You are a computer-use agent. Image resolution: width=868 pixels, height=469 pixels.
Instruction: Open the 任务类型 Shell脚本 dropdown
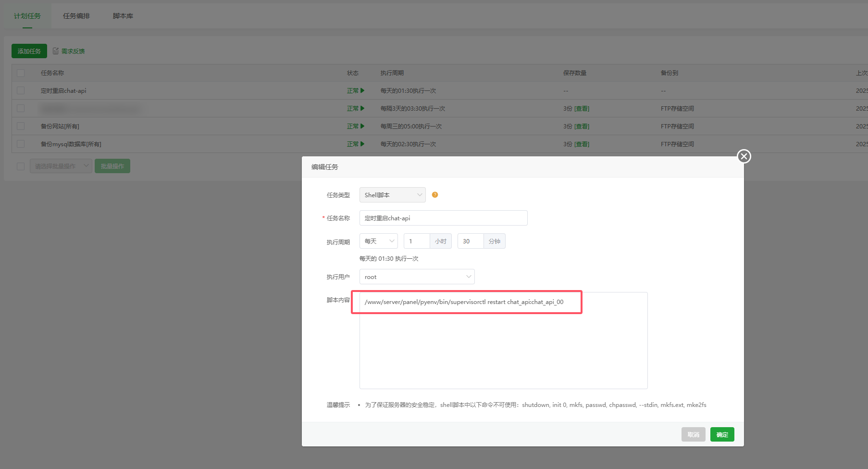point(392,195)
